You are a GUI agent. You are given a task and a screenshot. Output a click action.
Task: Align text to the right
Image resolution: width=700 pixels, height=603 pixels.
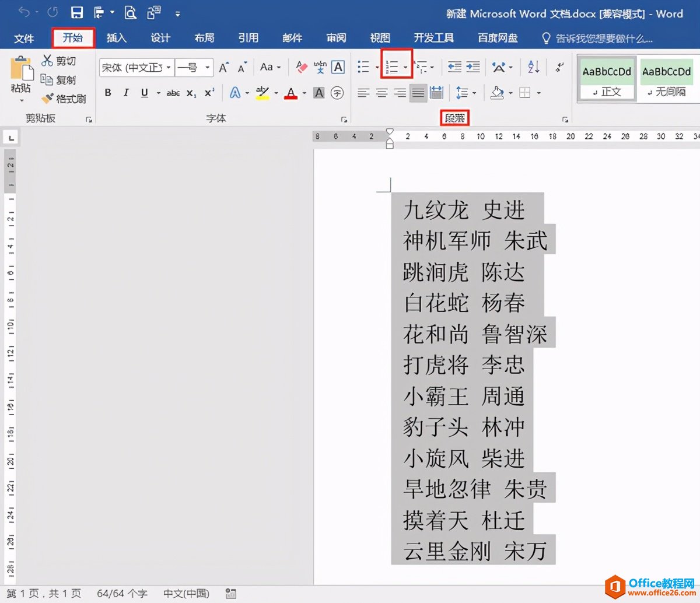pos(400,93)
